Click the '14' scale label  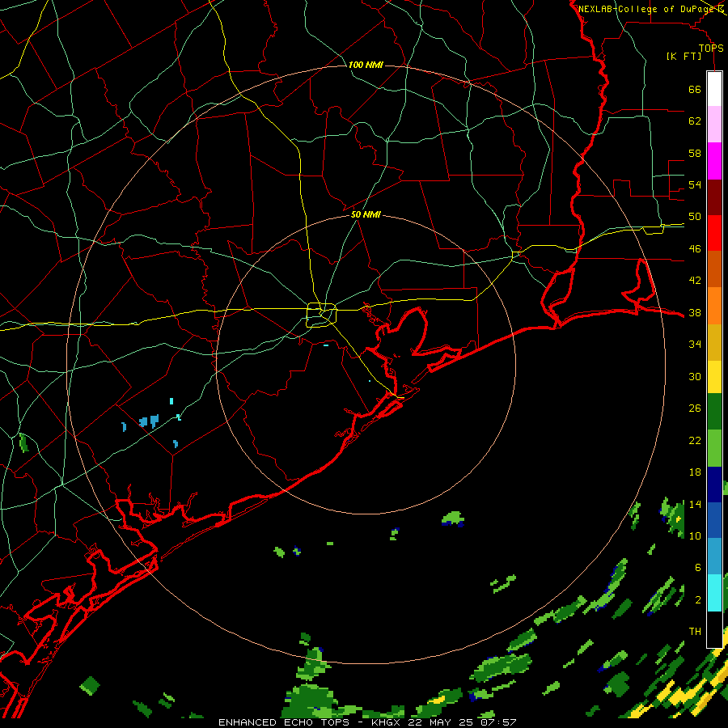tap(695, 504)
